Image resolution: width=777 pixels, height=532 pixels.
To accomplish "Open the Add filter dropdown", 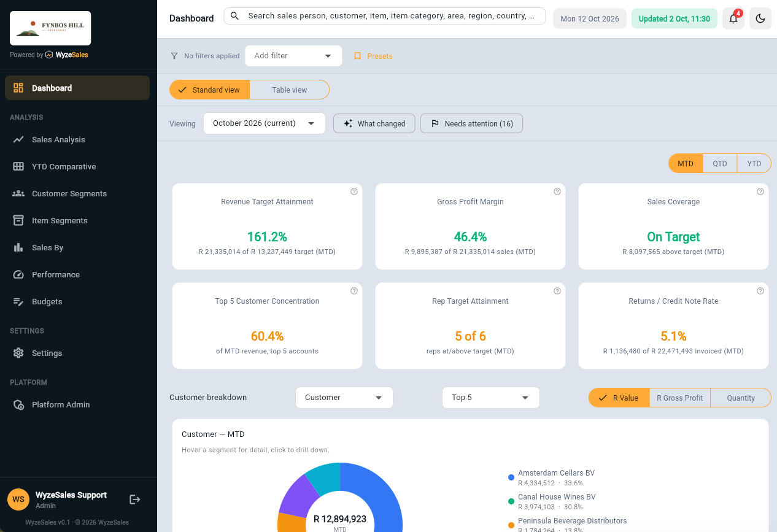I will (293, 56).
